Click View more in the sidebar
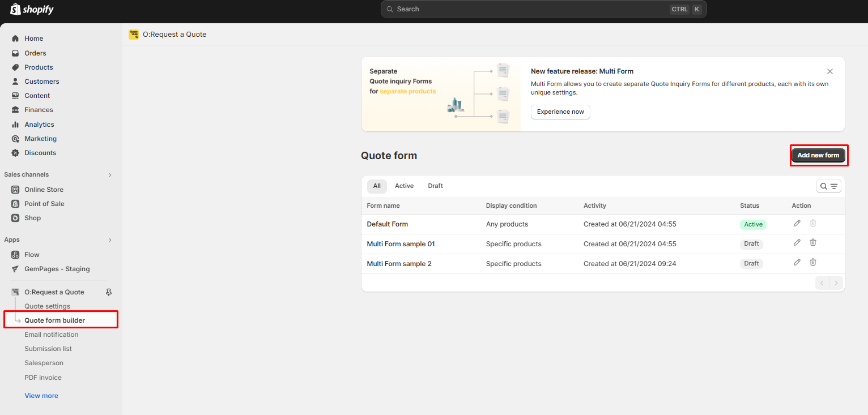The image size is (868, 415). [41, 395]
